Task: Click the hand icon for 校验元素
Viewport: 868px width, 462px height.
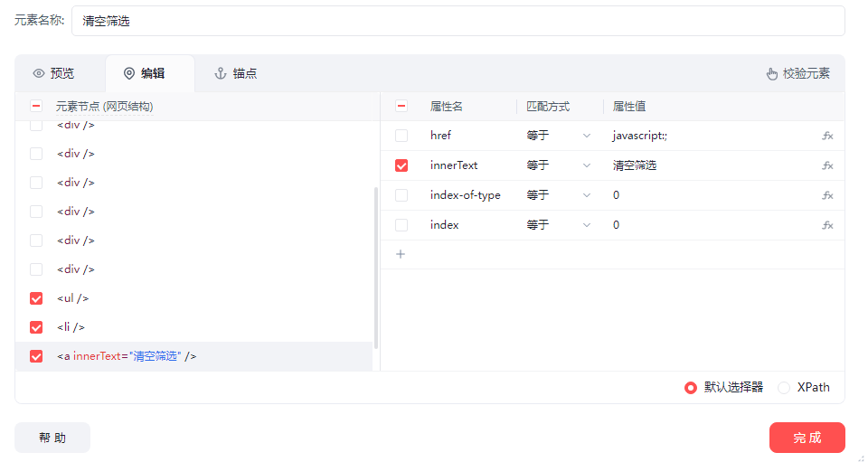Action: (x=771, y=73)
